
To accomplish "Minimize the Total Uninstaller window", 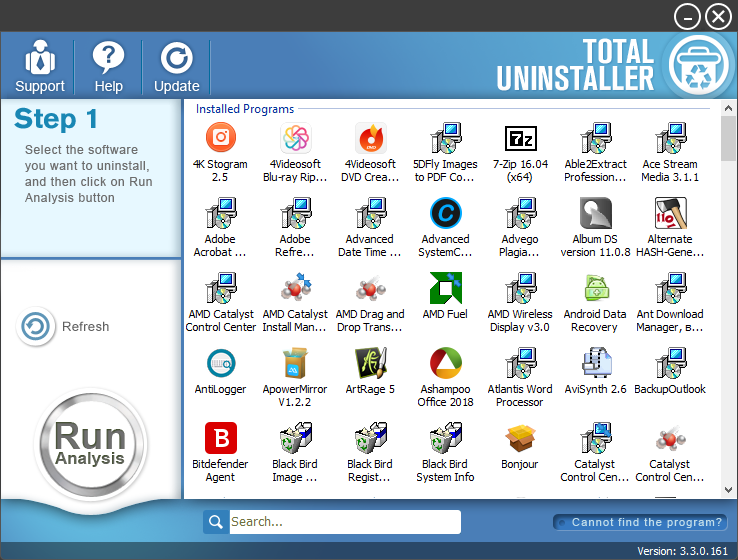I will tap(687, 17).
